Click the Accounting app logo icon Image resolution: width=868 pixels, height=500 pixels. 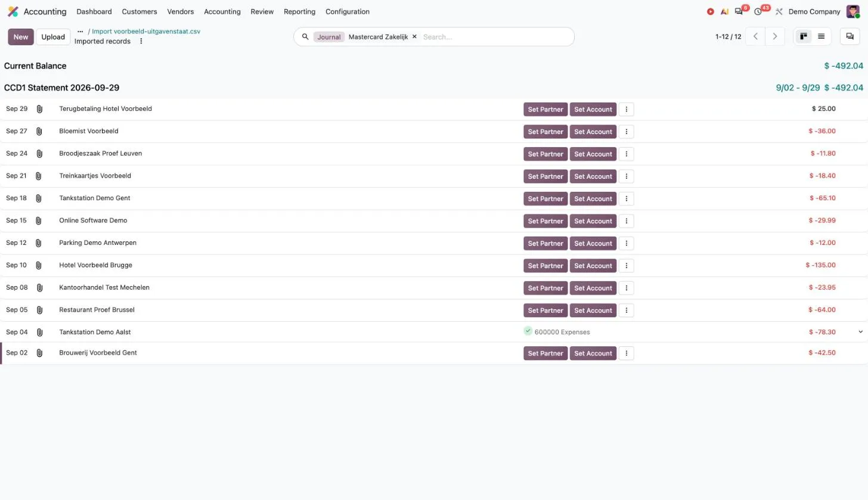click(x=13, y=11)
